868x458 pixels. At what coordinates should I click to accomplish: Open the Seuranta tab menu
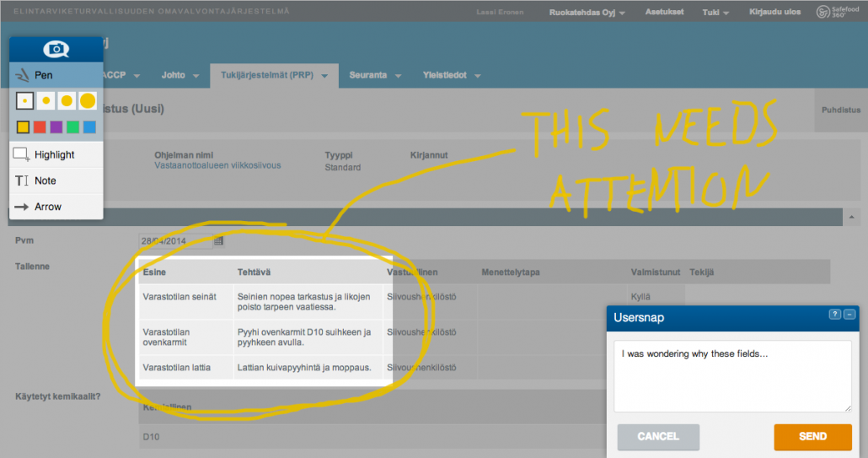[375, 75]
